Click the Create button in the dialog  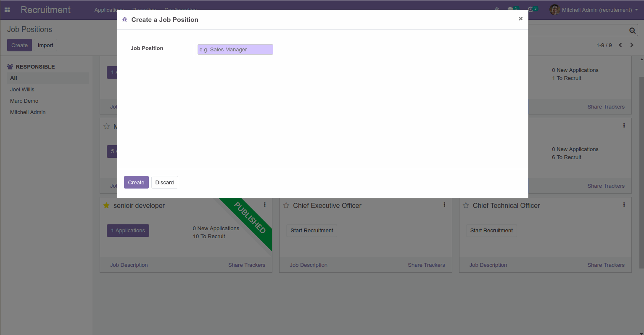(136, 182)
